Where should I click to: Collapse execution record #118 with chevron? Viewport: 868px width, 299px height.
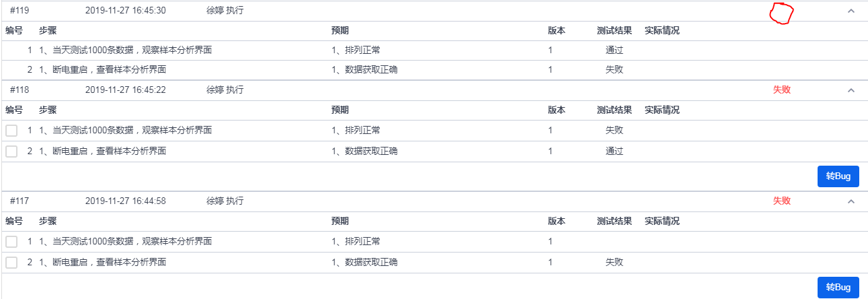pos(851,90)
